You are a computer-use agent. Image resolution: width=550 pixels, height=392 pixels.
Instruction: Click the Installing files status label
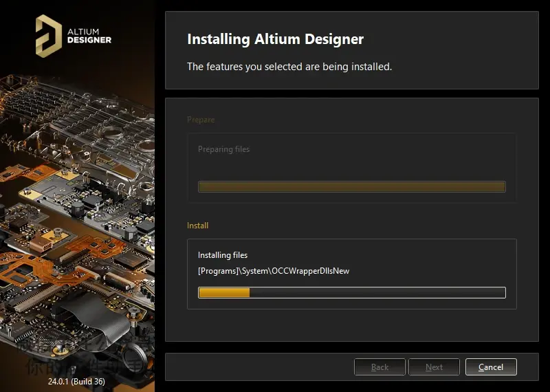[223, 255]
